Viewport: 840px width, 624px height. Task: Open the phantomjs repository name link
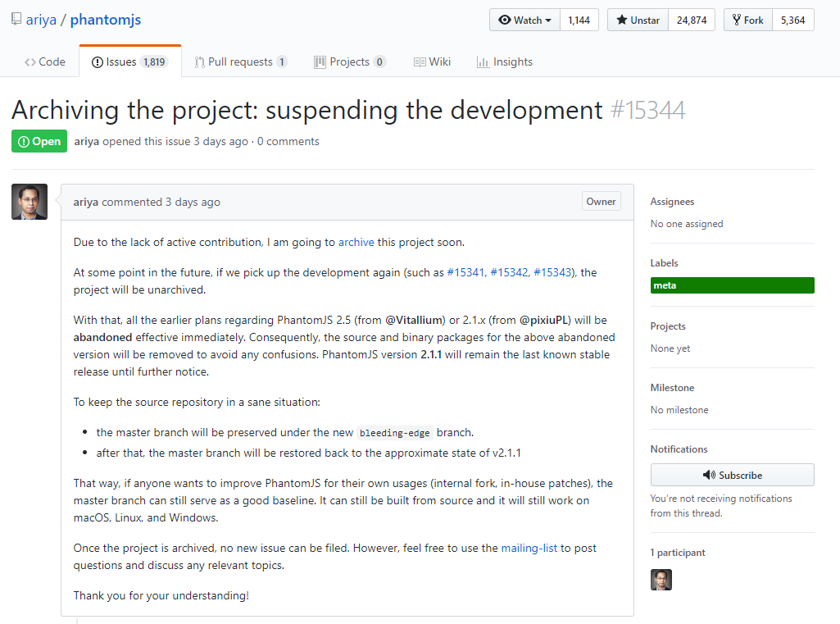point(105,20)
